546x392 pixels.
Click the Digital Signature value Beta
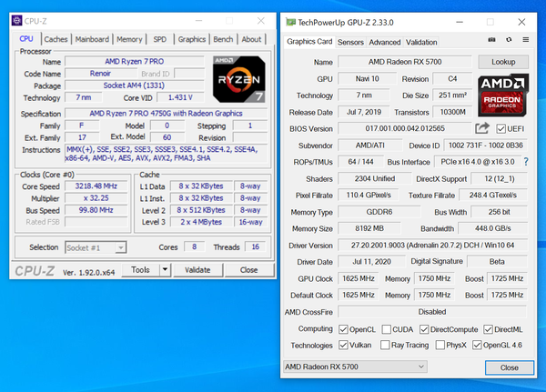point(497,261)
